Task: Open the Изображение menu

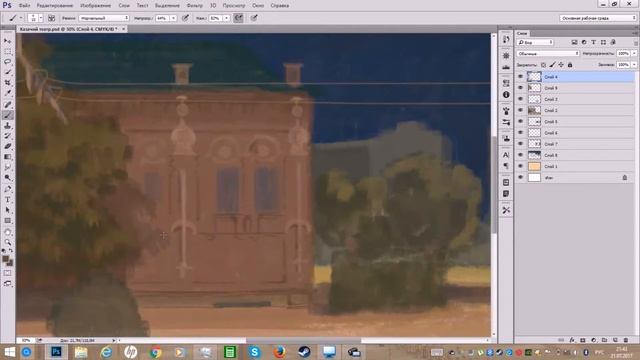Action: click(x=96, y=6)
